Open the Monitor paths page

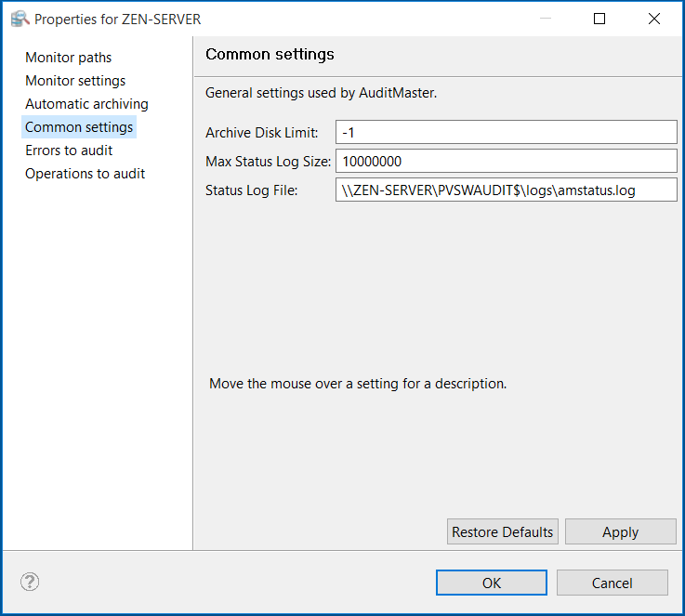(68, 58)
